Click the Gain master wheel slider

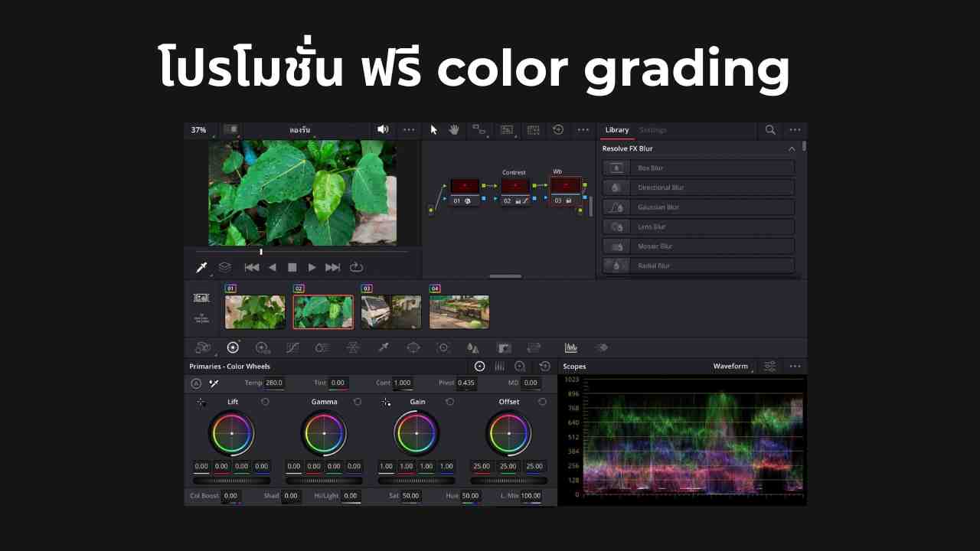click(416, 481)
